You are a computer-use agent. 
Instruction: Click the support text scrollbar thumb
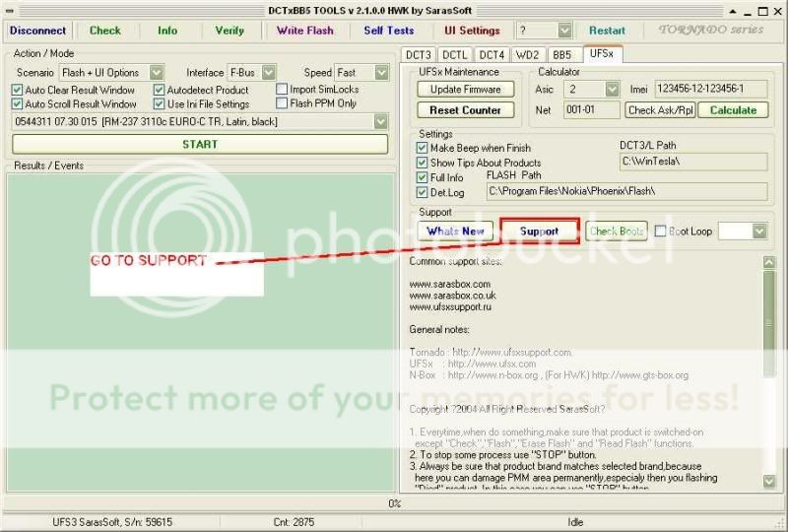point(769,323)
